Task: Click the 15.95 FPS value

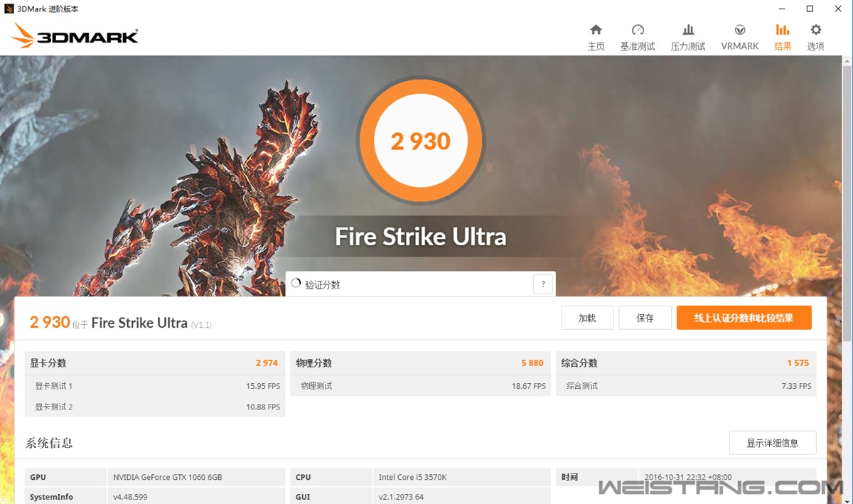Action: point(263,386)
